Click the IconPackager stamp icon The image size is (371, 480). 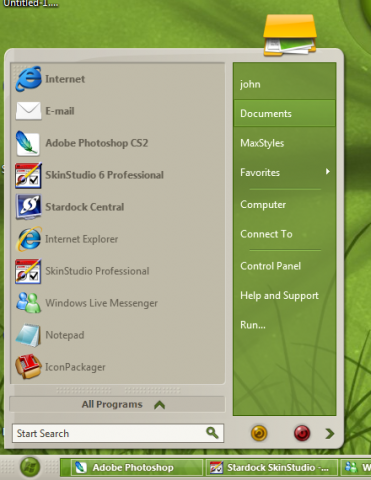[28, 367]
